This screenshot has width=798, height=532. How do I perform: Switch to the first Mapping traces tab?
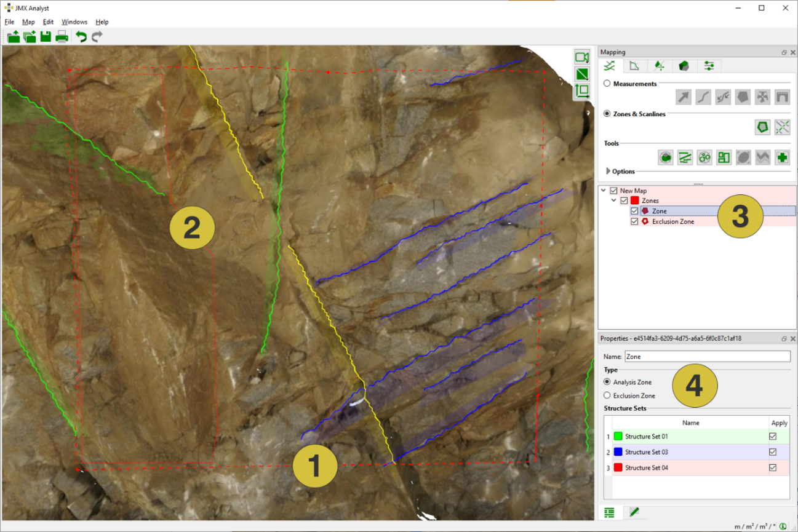[610, 65]
